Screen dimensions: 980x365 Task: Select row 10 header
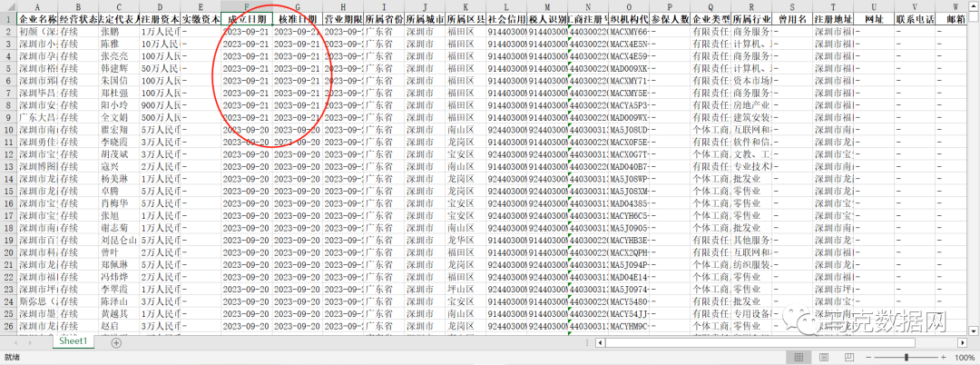point(9,129)
